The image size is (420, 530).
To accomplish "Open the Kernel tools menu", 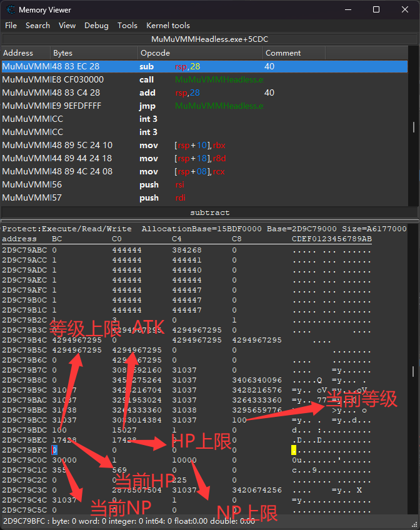I will (168, 26).
